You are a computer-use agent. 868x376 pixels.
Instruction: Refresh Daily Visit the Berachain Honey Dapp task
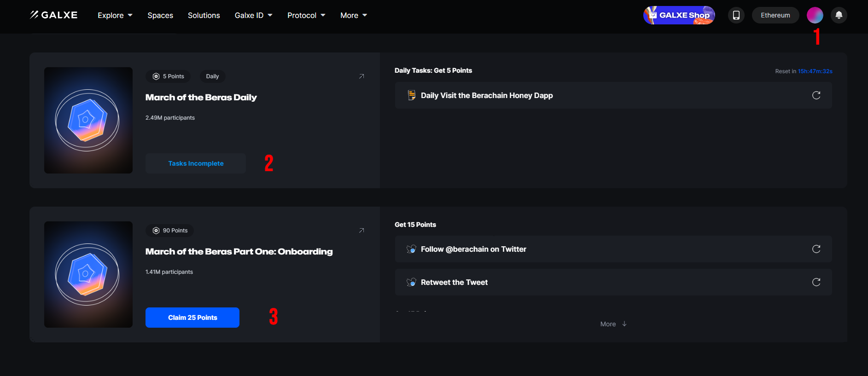[x=816, y=95]
